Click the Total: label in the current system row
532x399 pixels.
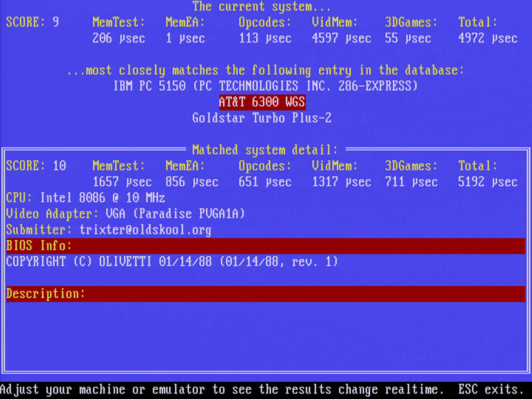click(478, 22)
